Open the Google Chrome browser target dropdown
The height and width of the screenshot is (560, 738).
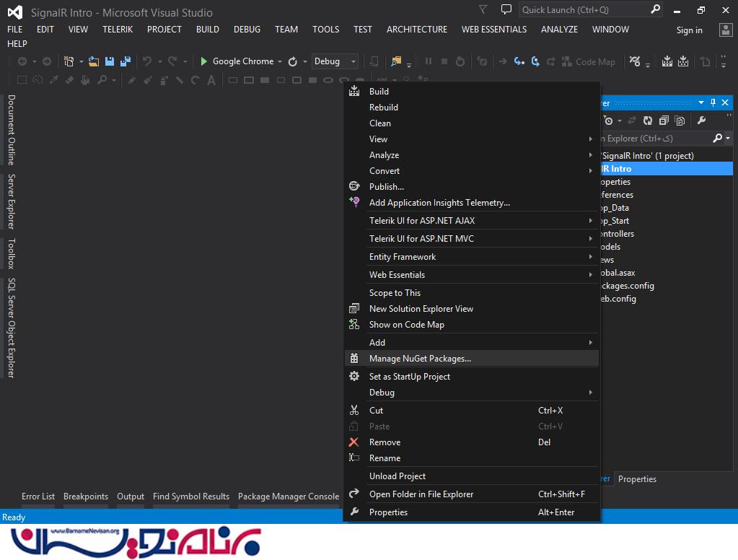click(280, 62)
